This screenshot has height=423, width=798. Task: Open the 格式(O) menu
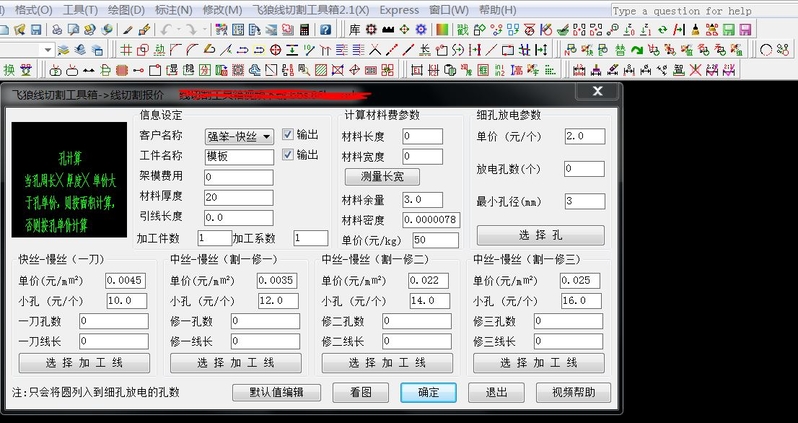click(x=34, y=10)
